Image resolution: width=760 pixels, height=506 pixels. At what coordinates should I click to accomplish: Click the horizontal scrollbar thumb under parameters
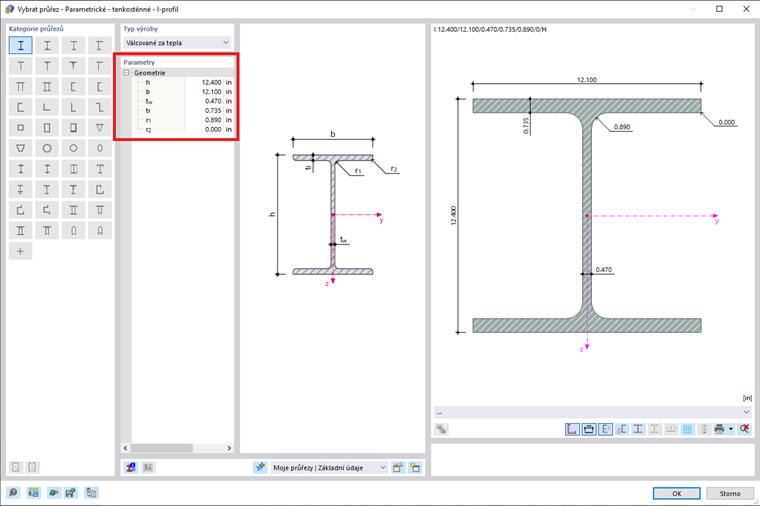pos(162,448)
